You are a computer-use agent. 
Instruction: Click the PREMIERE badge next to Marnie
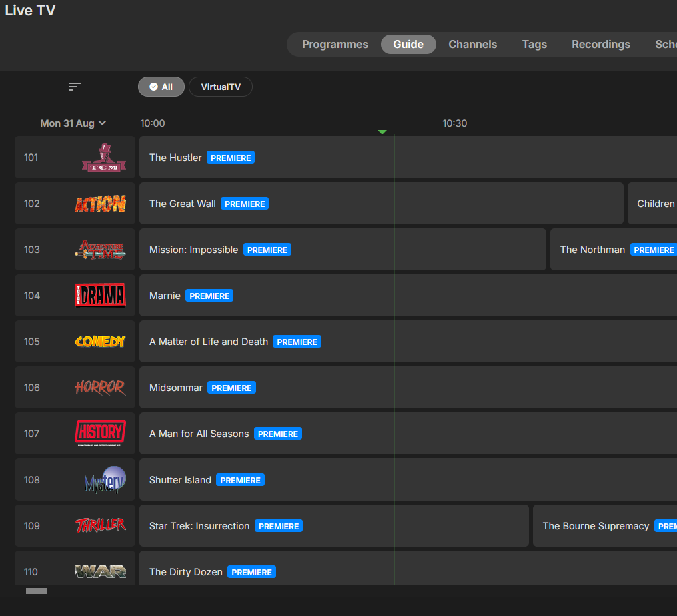209,296
